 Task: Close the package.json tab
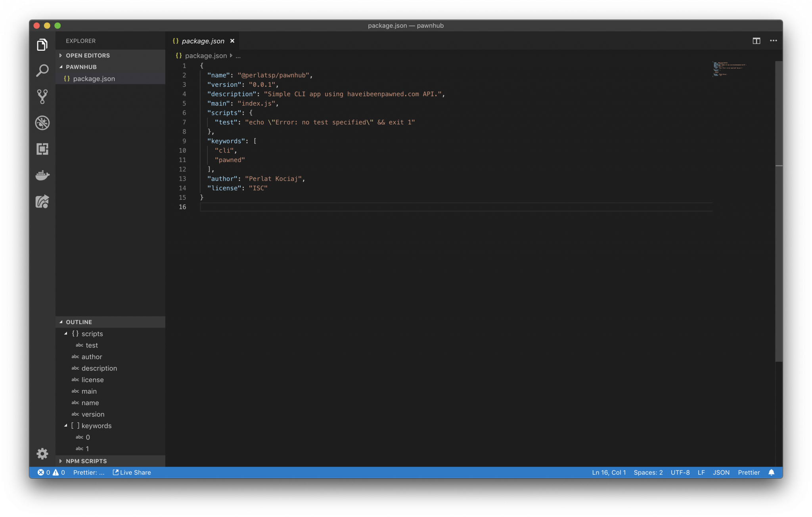pos(232,41)
